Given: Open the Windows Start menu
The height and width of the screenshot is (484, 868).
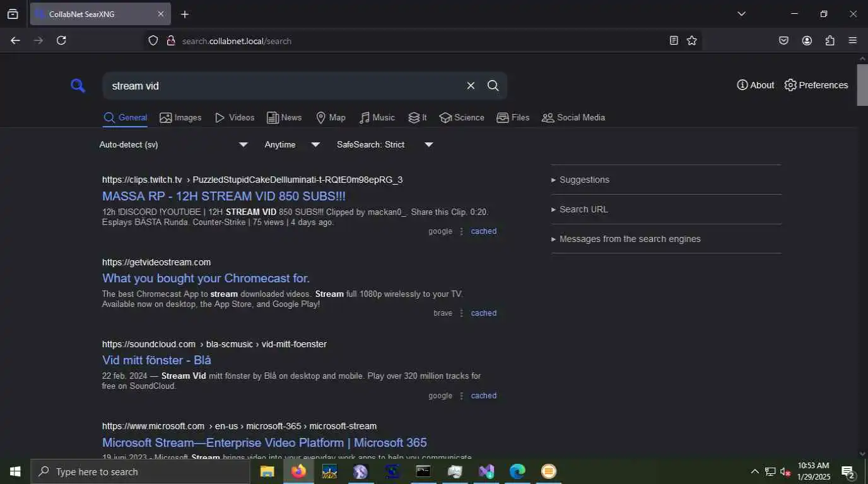Looking at the screenshot, I should (x=15, y=471).
